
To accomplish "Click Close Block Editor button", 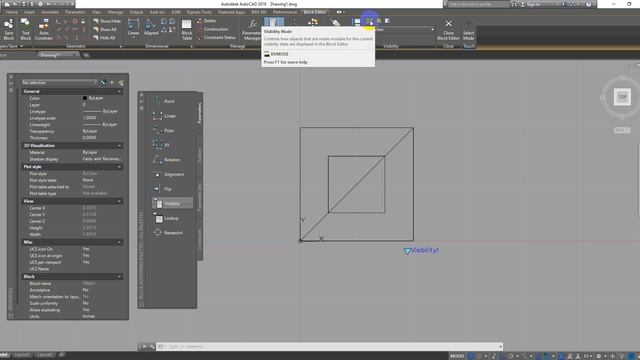I will 448,29.
